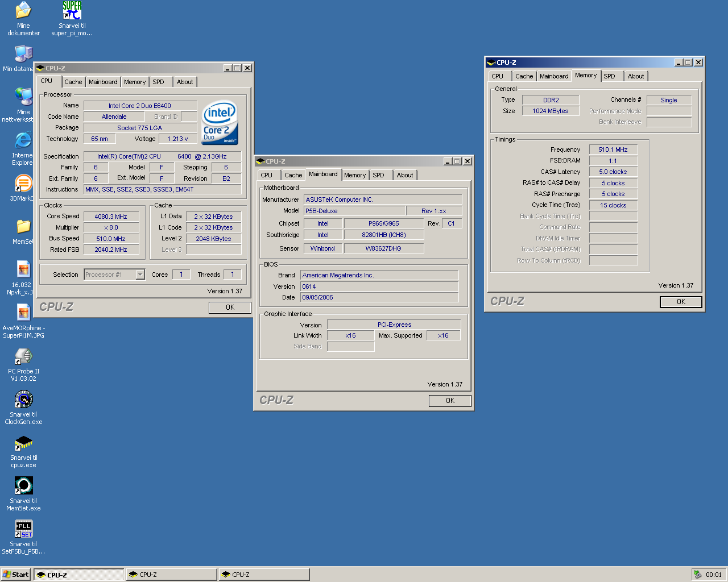The width and height of the screenshot is (728, 582).
Task: Click the 1024 MBytes size value
Action: (551, 111)
